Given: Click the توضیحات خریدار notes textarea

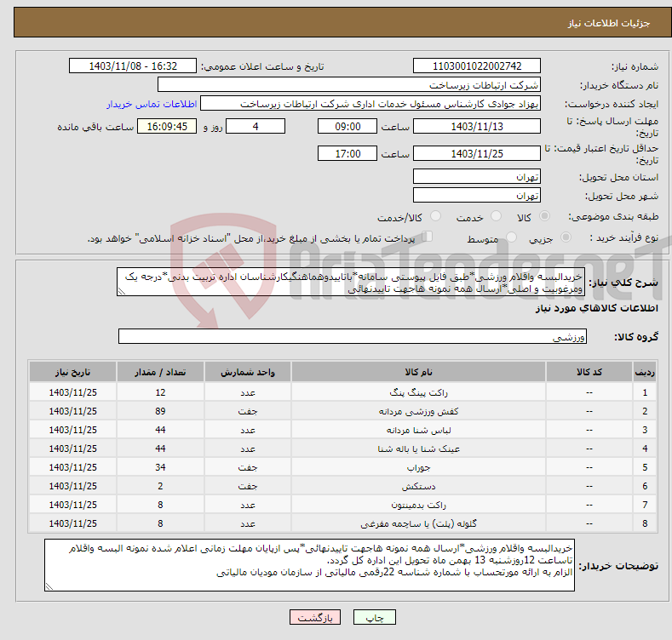Looking at the screenshot, I should pos(309,565).
